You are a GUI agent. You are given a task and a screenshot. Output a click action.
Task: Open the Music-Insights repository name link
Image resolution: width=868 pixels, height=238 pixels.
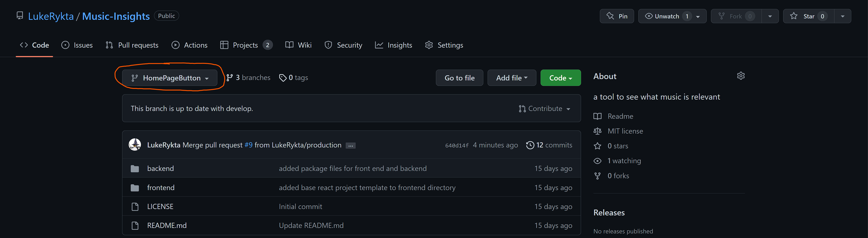click(116, 16)
